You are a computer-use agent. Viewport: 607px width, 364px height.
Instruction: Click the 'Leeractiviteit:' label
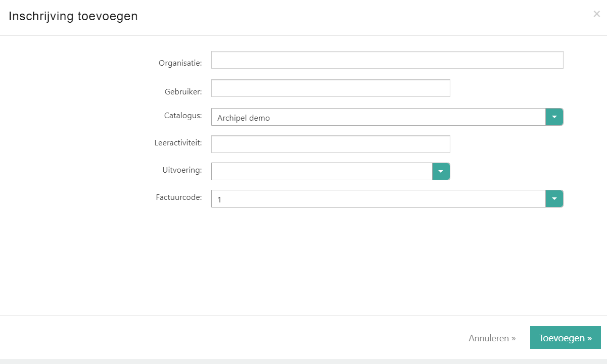pos(178,143)
